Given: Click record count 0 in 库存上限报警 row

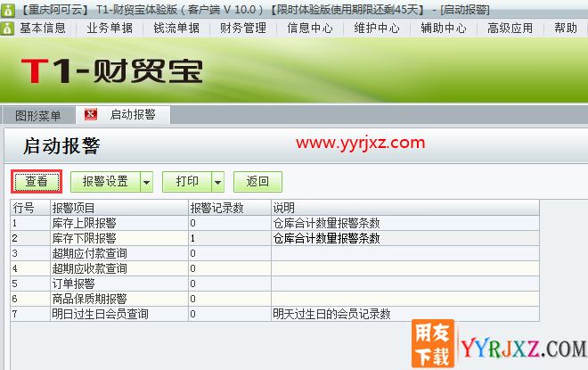Looking at the screenshot, I should pos(230,223).
